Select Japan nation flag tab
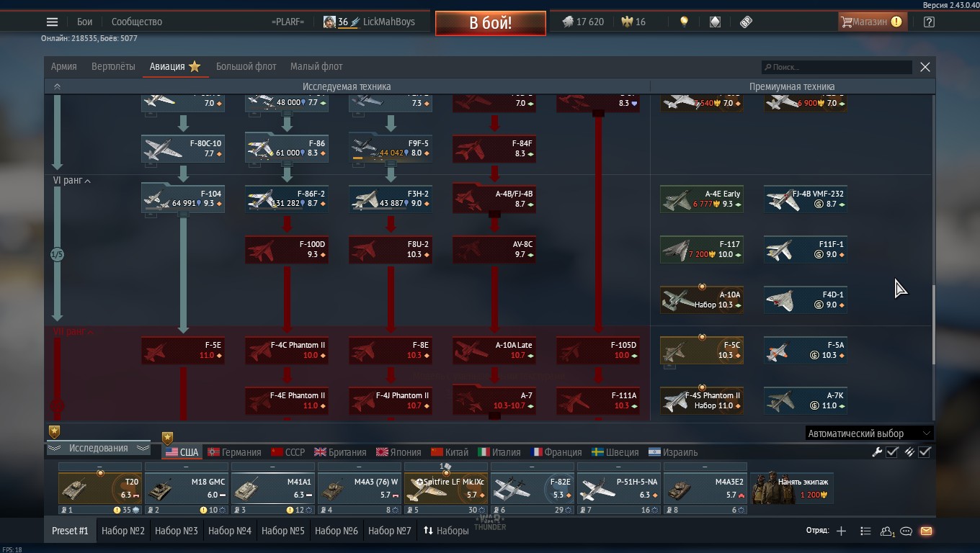Image resolution: width=980 pixels, height=553 pixels. [398, 452]
